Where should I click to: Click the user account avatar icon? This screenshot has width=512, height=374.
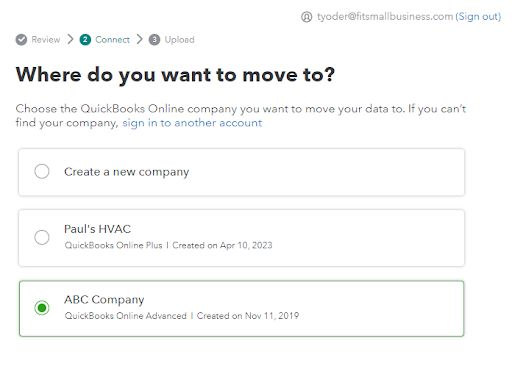tap(306, 17)
